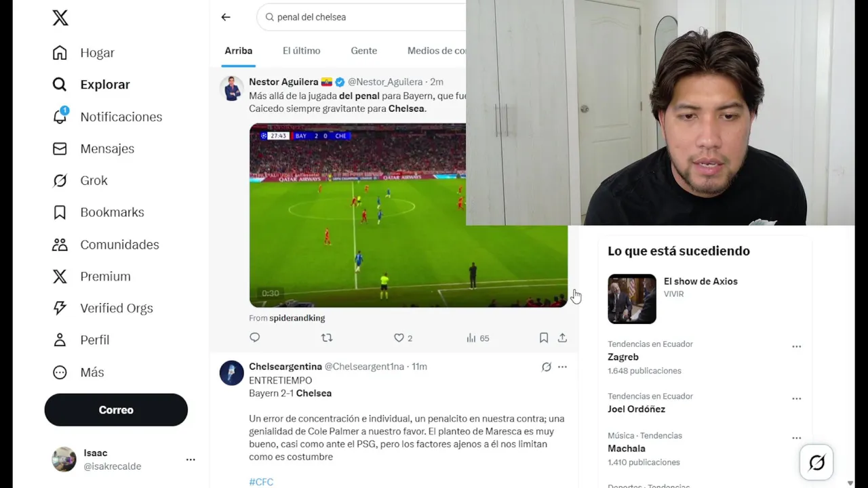868x488 pixels.
Task: Go back with the left arrow icon
Action: (226, 17)
